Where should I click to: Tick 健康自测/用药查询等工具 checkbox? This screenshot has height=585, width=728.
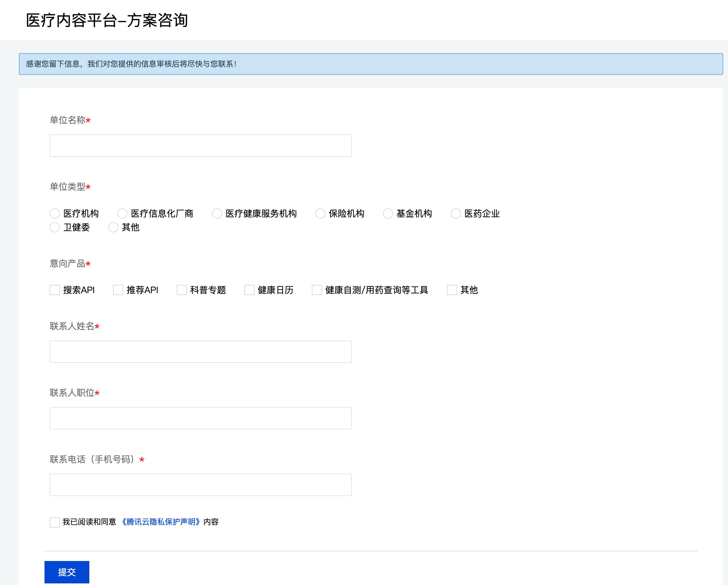[317, 290]
